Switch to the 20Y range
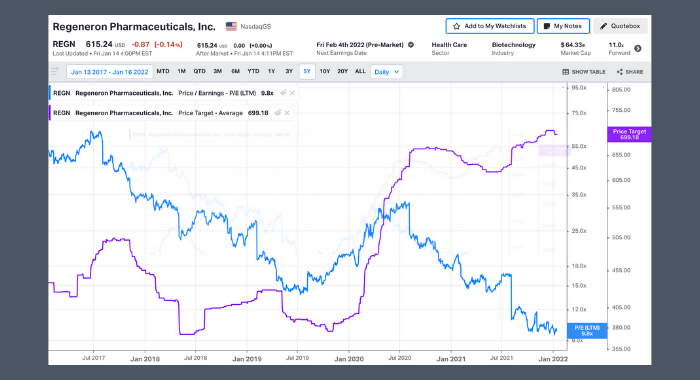Viewport: 700px width, 380px height. 342,71
